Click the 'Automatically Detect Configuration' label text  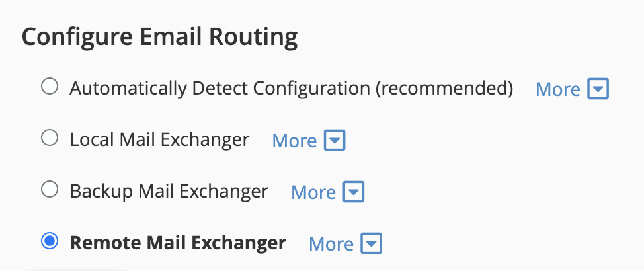220,88
